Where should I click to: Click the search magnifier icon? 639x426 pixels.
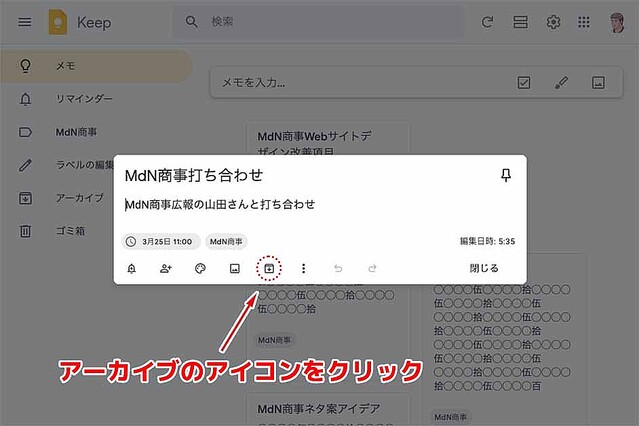coord(191,22)
